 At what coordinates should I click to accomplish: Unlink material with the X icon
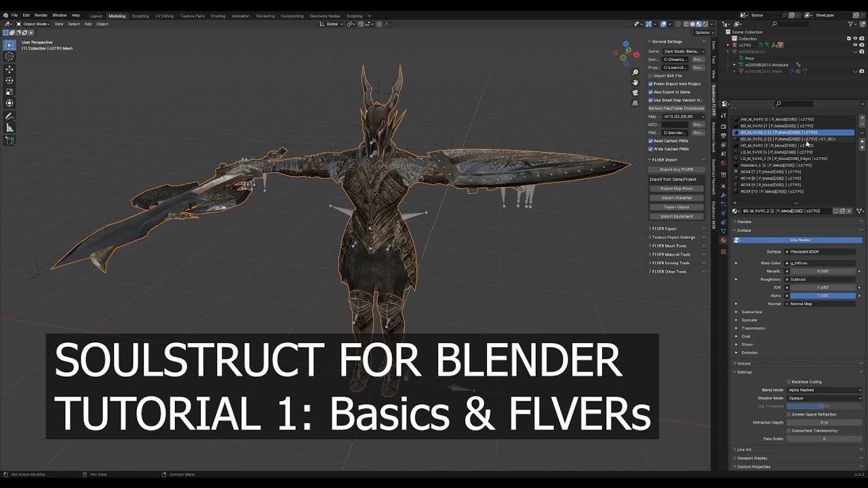tap(850, 211)
